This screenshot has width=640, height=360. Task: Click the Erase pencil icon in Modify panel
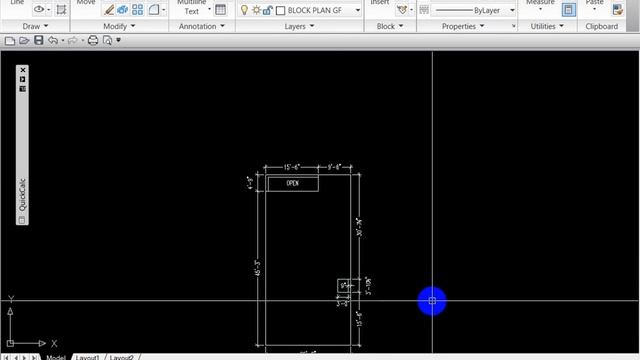point(109,10)
